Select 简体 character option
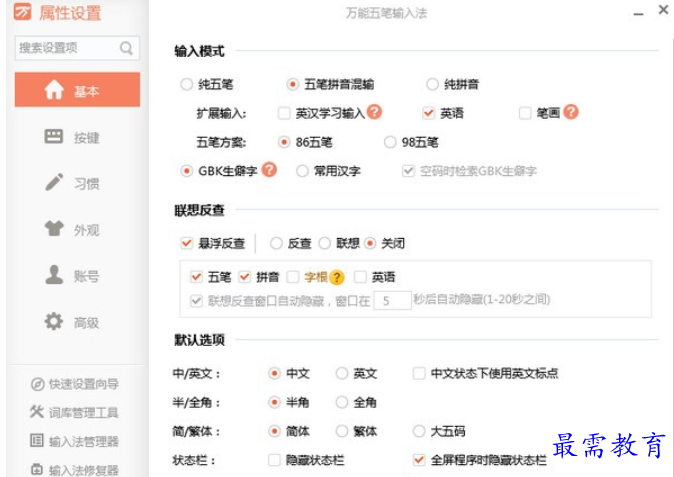 click(274, 431)
